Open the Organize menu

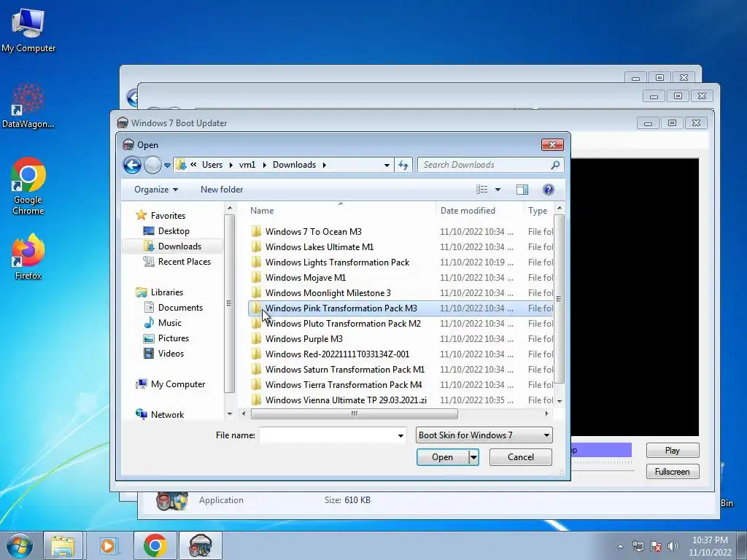tap(156, 190)
